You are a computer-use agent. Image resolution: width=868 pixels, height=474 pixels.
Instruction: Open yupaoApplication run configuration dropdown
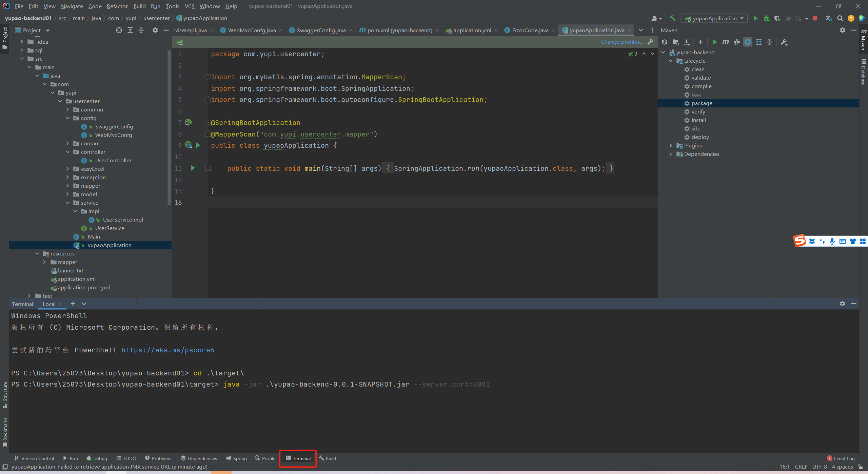[x=714, y=18]
